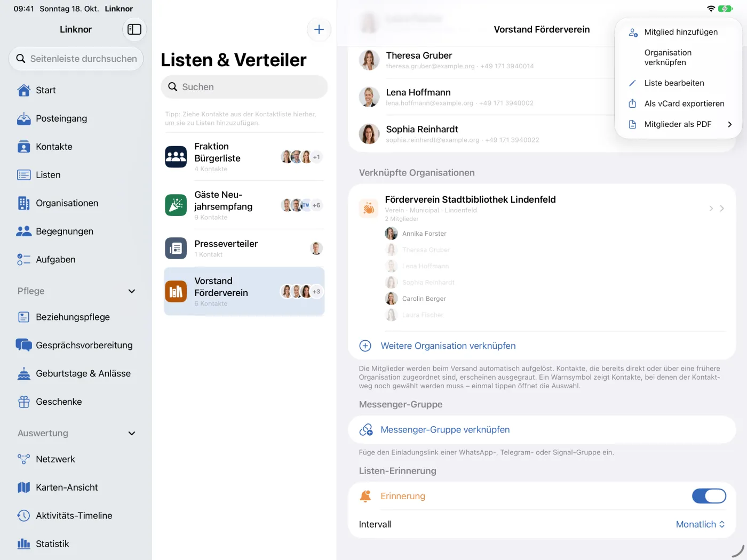The image size is (747, 560).
Task: Open Posteingang inbox icon
Action: (x=24, y=118)
